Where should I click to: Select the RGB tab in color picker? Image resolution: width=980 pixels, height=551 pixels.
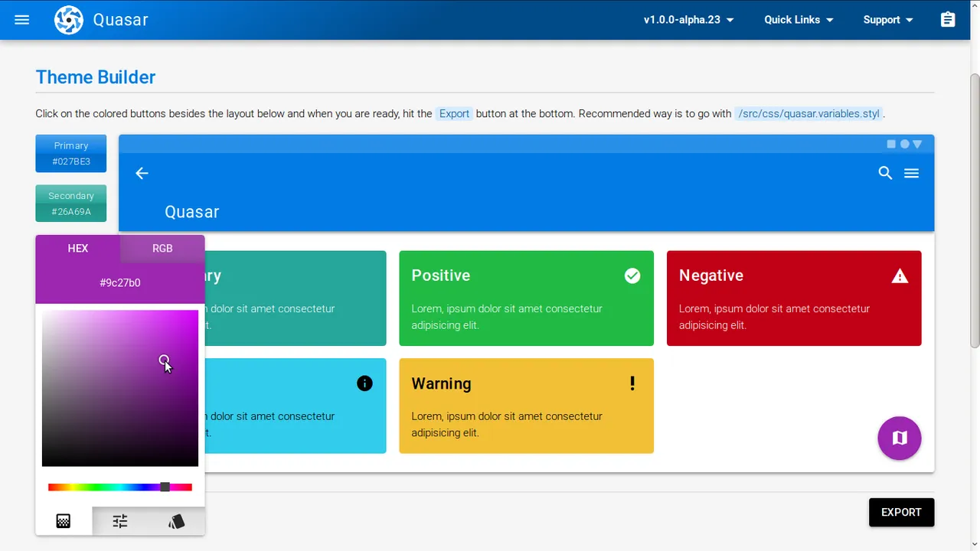(162, 248)
